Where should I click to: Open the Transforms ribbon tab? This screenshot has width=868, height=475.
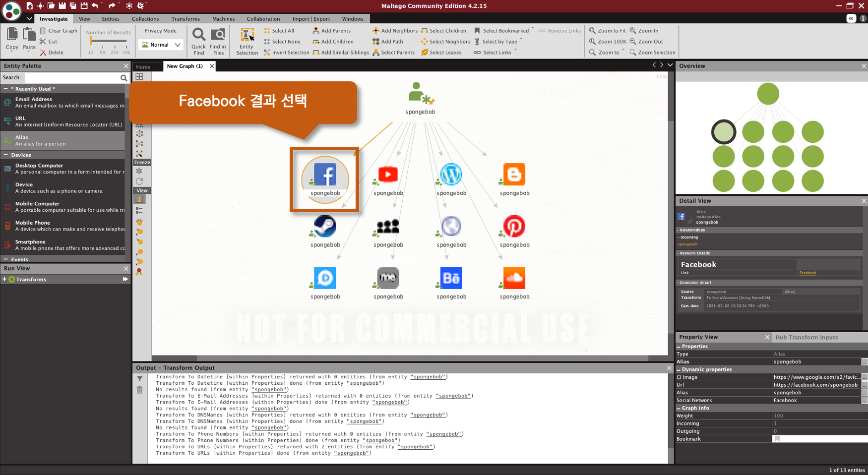point(186,19)
